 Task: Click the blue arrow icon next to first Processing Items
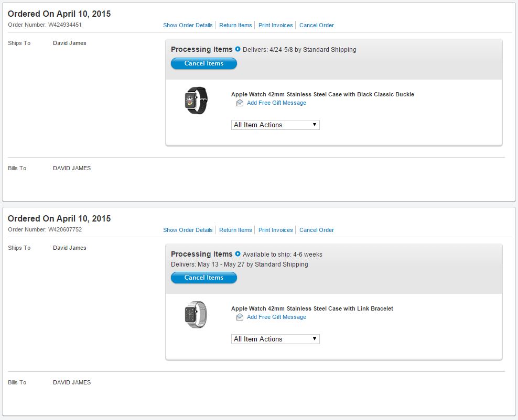tap(238, 49)
